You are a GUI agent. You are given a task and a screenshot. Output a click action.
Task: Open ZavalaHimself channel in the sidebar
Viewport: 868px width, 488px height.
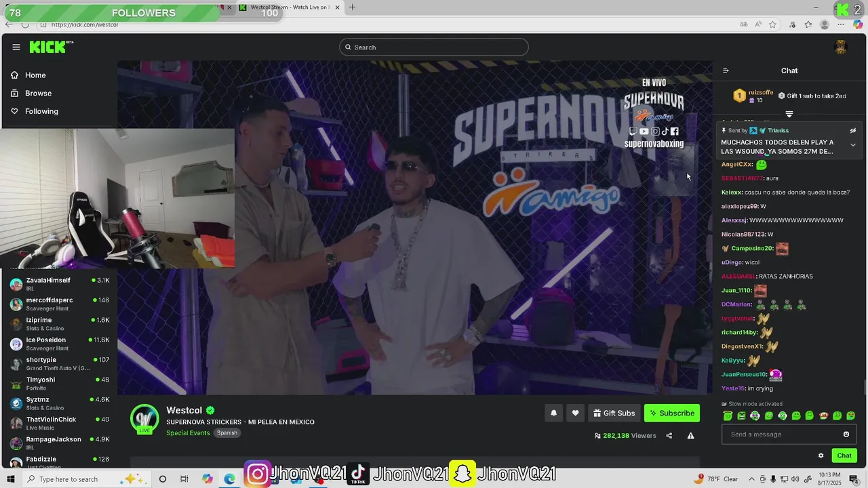pos(59,284)
